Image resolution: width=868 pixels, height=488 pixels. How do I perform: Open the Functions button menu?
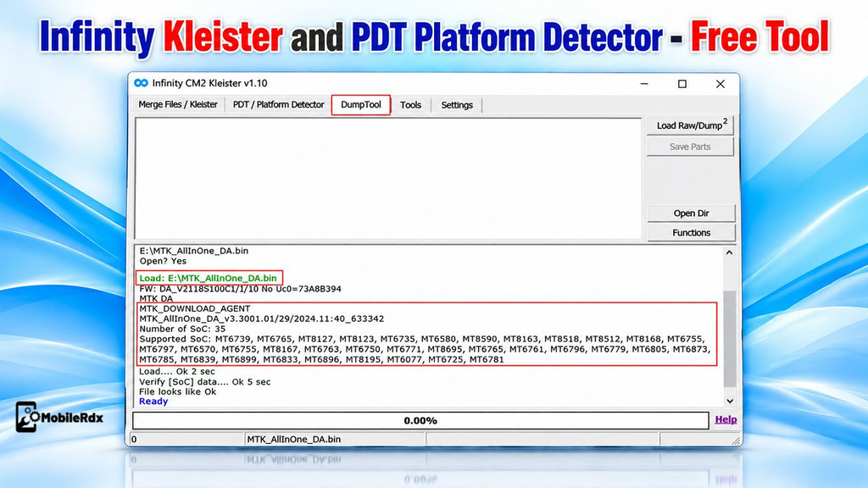click(691, 232)
